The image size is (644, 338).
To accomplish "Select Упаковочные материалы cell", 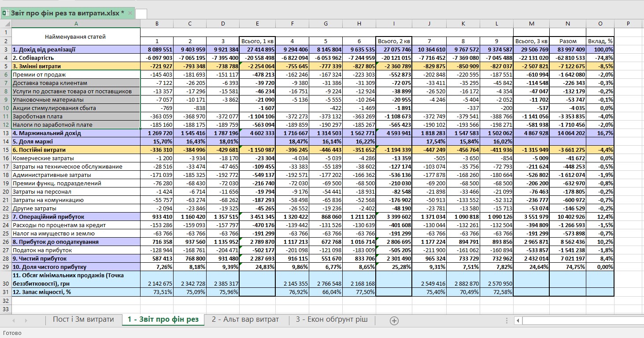I will pyautogui.click(x=76, y=99).
